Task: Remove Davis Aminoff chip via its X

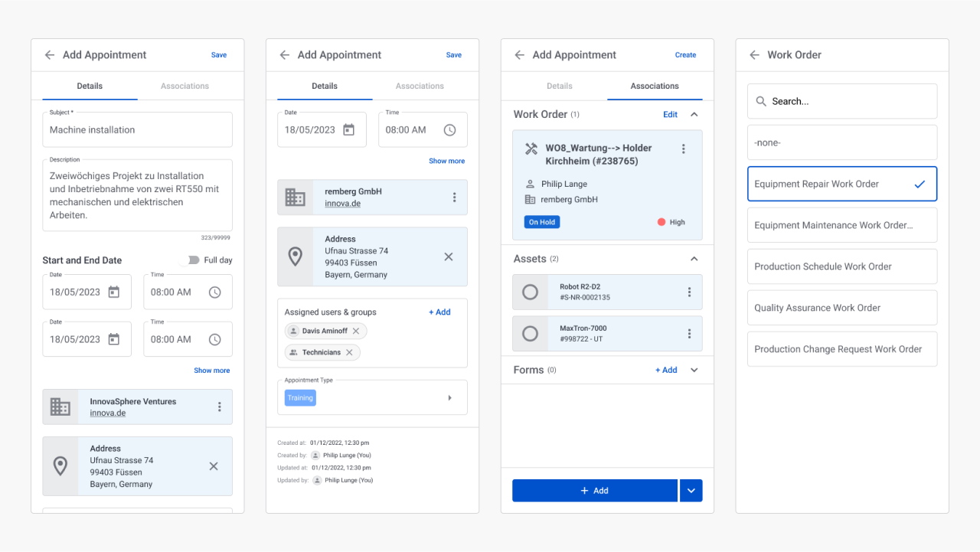Action: 356,331
